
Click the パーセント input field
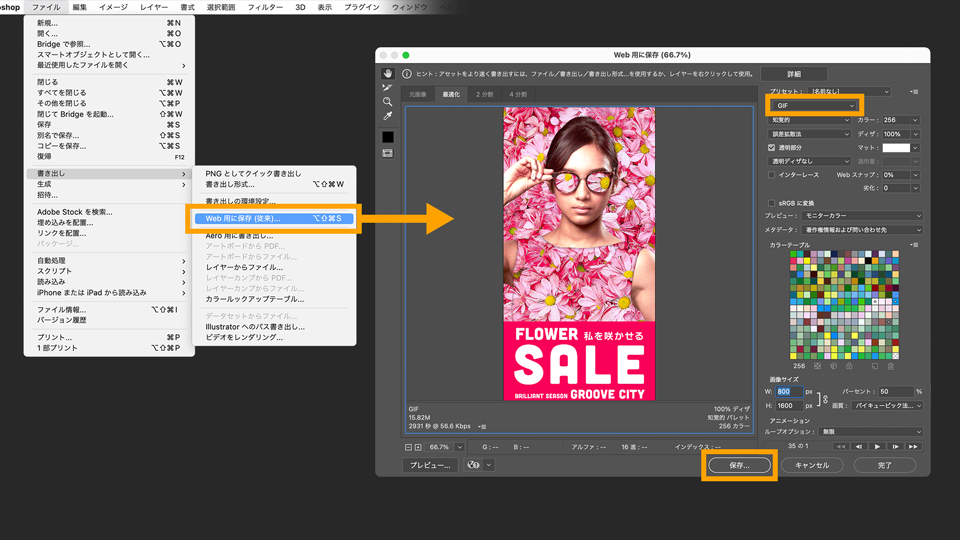[x=896, y=392]
